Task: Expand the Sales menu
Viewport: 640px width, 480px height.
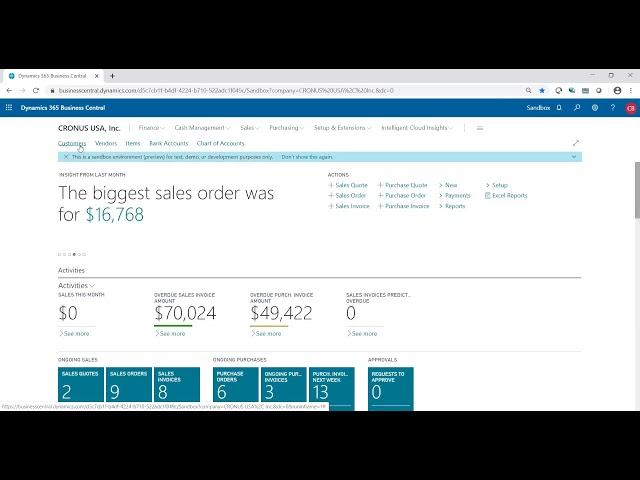Action: click(x=249, y=128)
